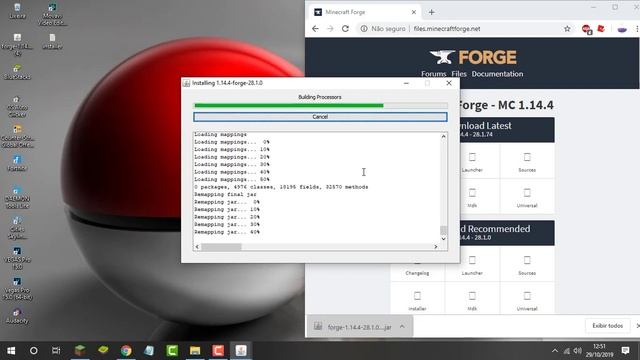Click 'Exibir todos' downloads button
The image size is (640, 360).
coord(607,326)
